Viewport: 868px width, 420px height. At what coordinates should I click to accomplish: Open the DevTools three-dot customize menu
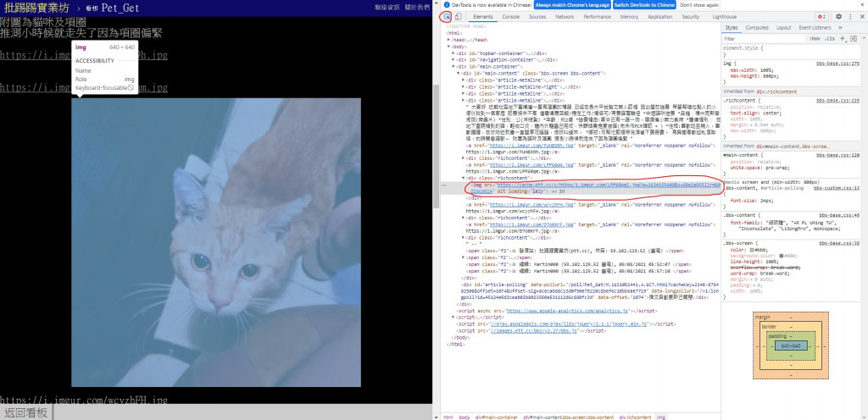[849, 17]
